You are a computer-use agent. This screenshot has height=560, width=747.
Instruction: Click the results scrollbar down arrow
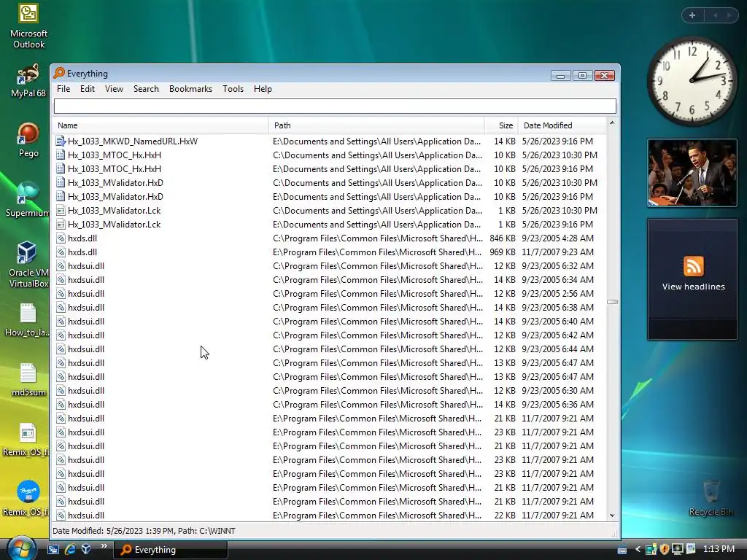(x=612, y=516)
